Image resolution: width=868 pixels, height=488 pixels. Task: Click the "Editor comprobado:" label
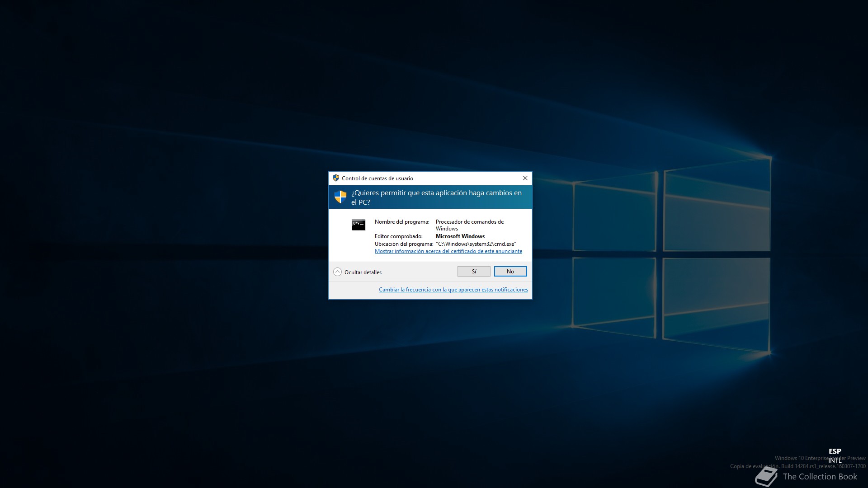(x=399, y=236)
